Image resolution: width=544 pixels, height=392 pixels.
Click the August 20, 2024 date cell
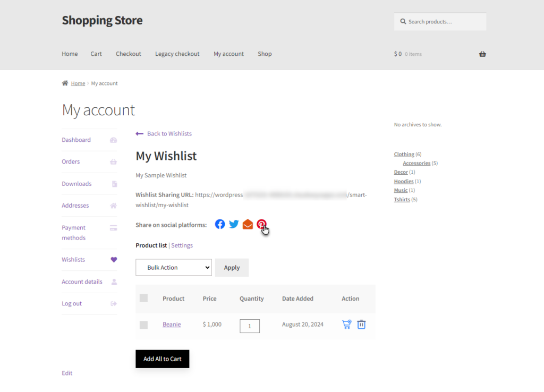click(302, 325)
